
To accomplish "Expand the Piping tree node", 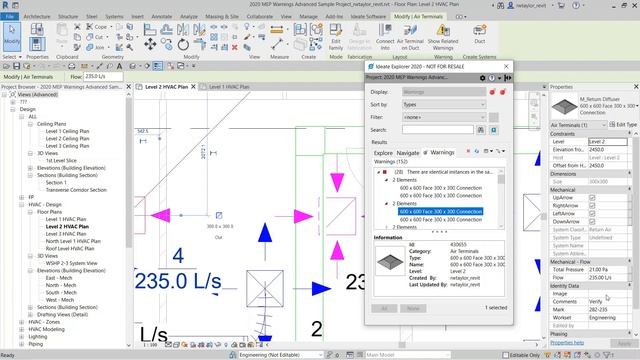I will [x=22, y=344].
